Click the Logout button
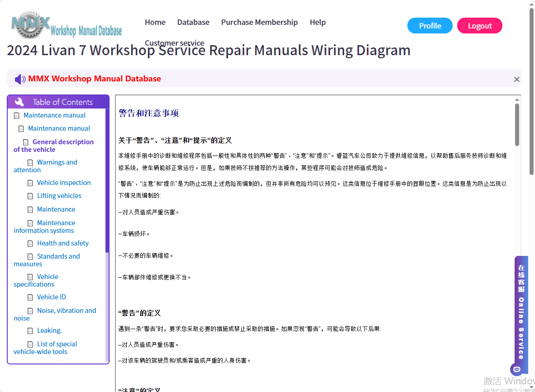Screen dimensions: 535x392 [x=480, y=26]
